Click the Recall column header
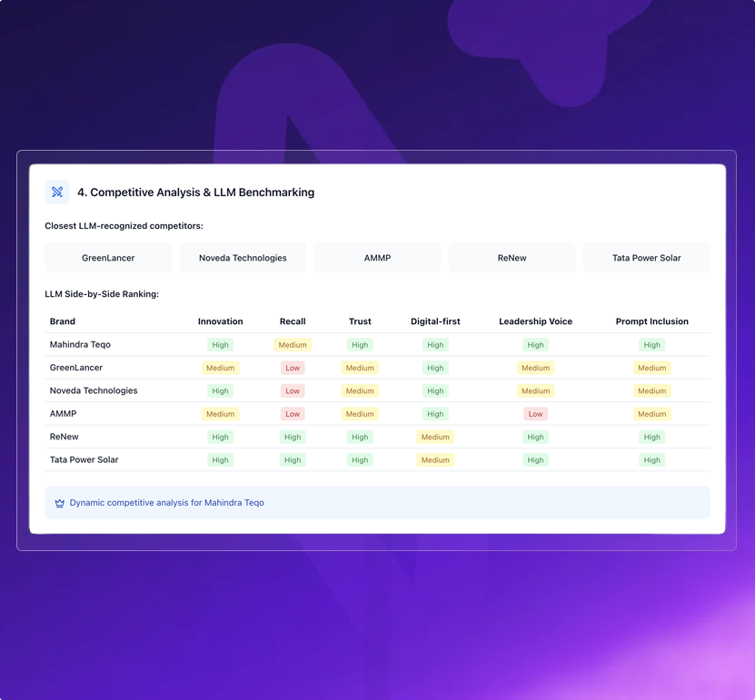The height and width of the screenshot is (700, 755). click(x=293, y=321)
